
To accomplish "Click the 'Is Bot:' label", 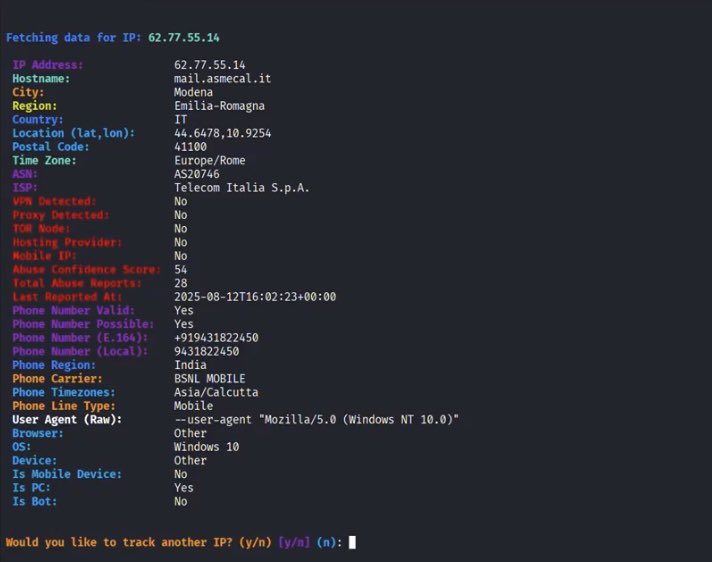I will (x=35, y=501).
